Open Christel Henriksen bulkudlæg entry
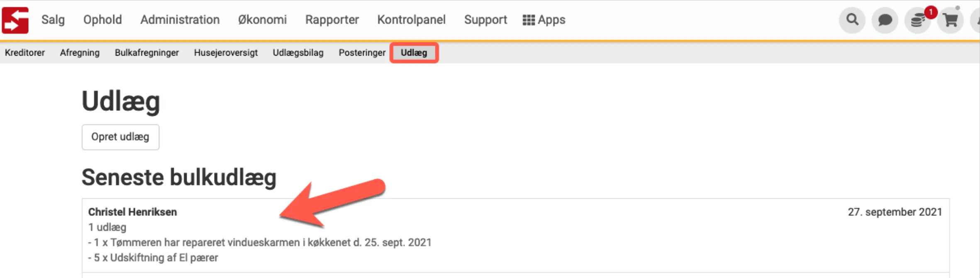Image resolution: width=980 pixels, height=278 pixels. 132,212
